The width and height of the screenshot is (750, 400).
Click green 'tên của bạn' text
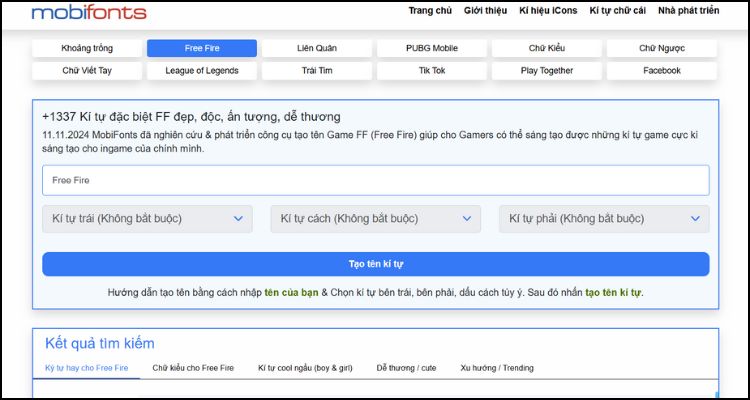[x=291, y=293]
